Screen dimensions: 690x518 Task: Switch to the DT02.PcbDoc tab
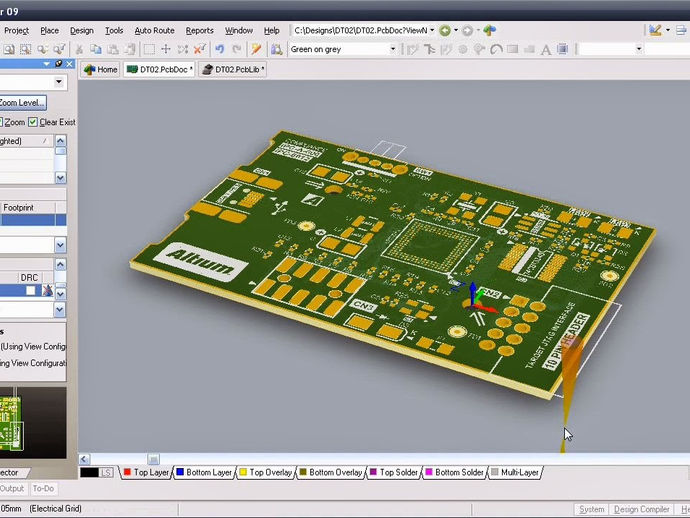(159, 70)
